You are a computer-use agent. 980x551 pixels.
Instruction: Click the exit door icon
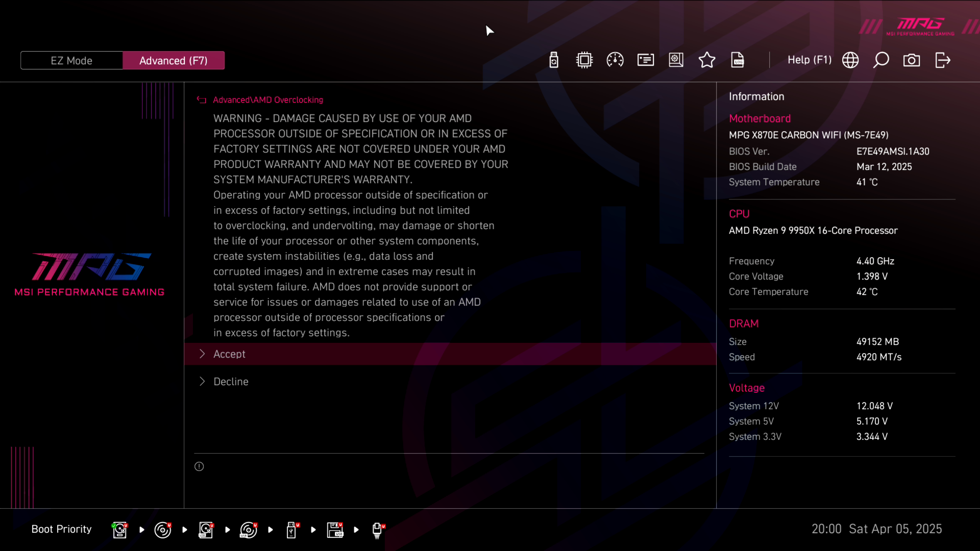pyautogui.click(x=943, y=60)
